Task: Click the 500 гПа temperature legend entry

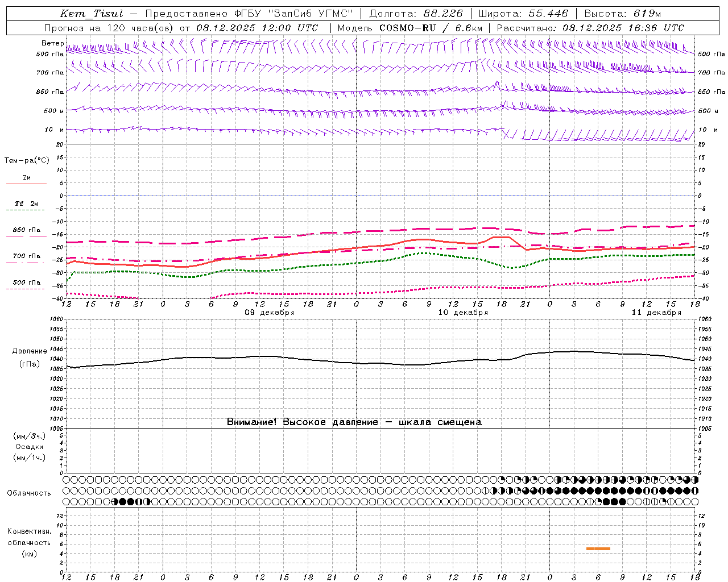Action: coord(27,282)
